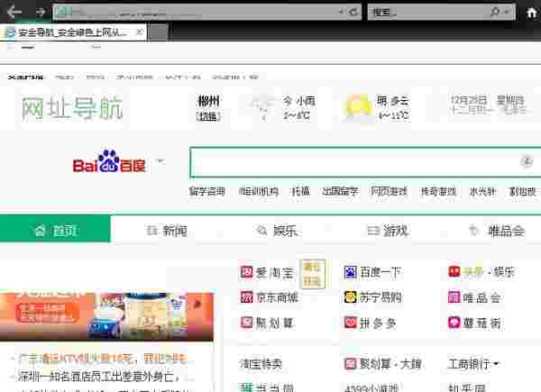Screen dimensions: 541x392
Task: Click the 郴州 切换 city link
Action: click(x=208, y=108)
